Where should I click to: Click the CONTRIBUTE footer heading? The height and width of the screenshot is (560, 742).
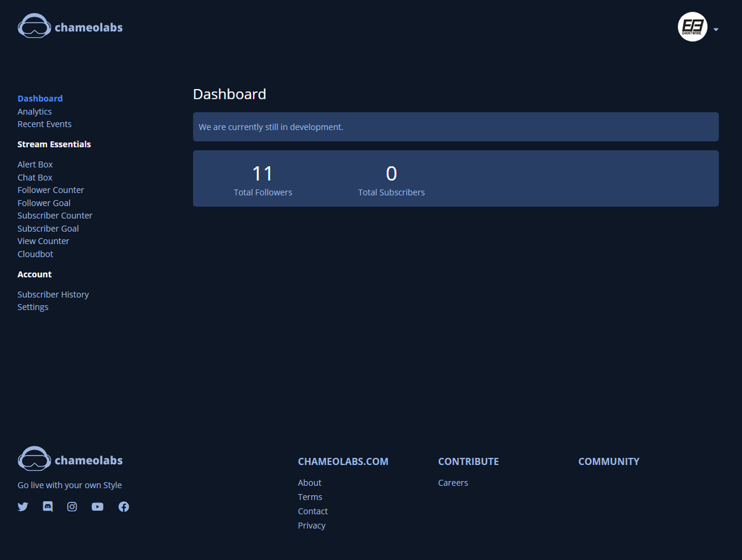[x=469, y=462]
